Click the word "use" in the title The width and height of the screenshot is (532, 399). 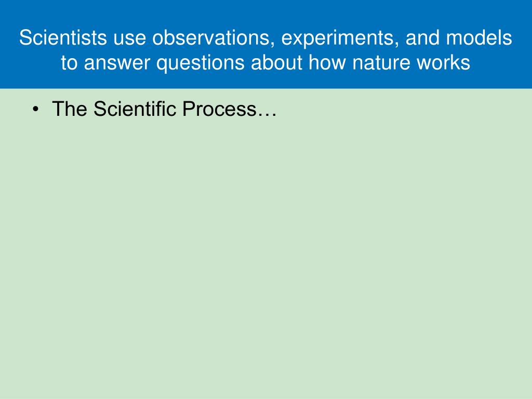[x=129, y=39]
